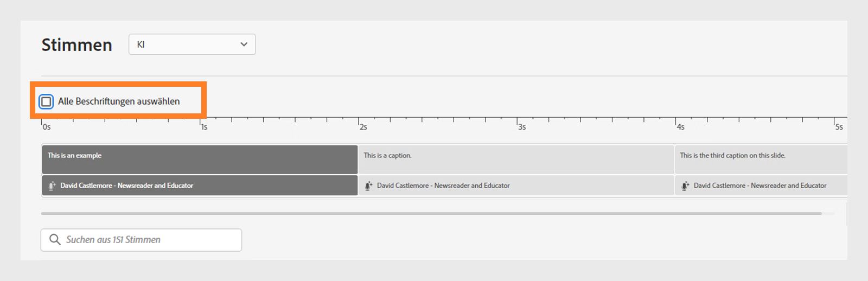Image resolution: width=868 pixels, height=281 pixels.
Task: Click the chevron arrow of the KI dropdown
Action: click(x=244, y=44)
